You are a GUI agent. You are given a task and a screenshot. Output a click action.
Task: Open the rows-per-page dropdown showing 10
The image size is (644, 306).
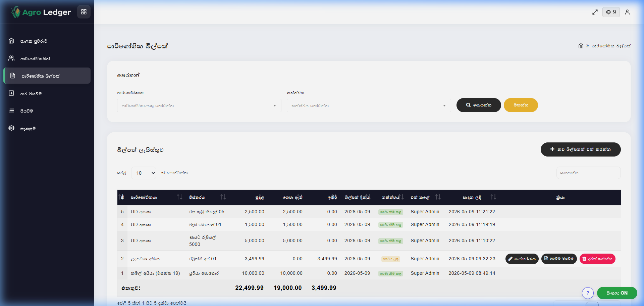144,173
